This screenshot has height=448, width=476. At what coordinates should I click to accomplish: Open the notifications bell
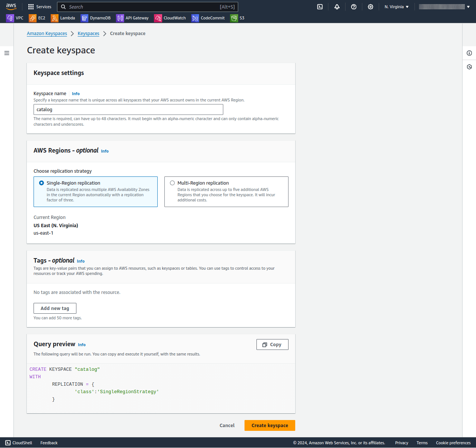tap(337, 6)
